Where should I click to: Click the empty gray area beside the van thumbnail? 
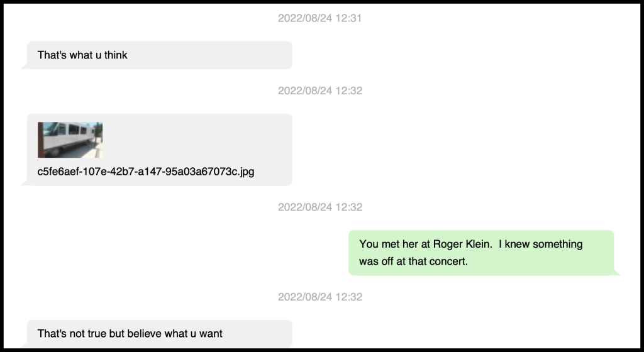coord(195,140)
